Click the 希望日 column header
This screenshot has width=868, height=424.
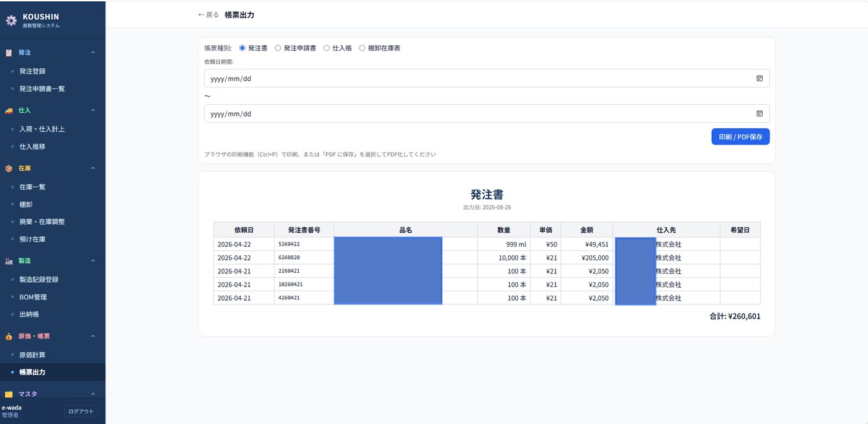[x=740, y=230]
